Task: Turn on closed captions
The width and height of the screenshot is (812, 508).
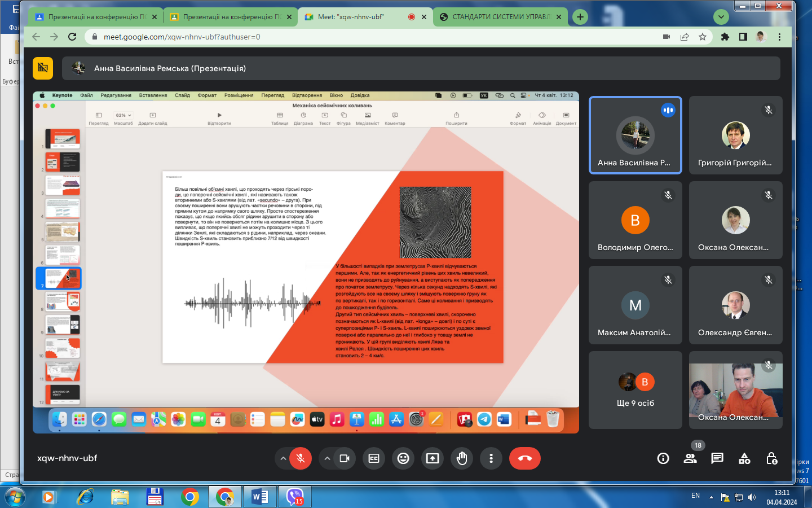Action: (374, 458)
